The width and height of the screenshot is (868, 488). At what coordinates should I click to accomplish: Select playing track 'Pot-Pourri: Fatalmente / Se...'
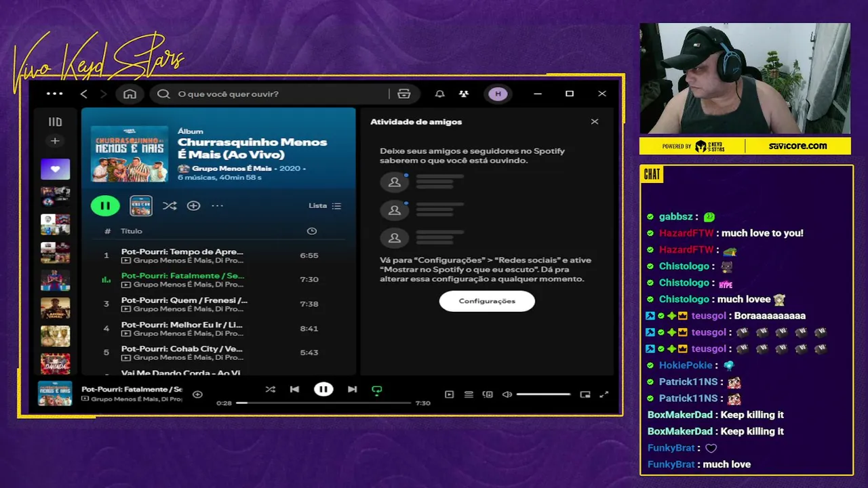(183, 276)
